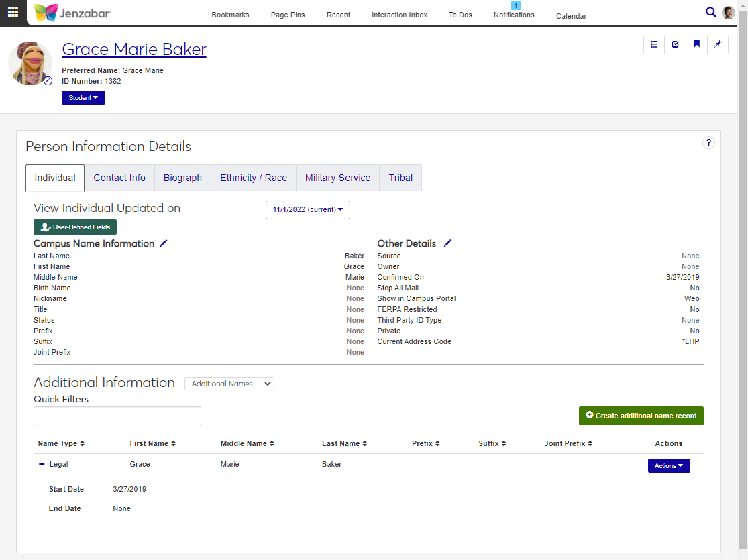
Task: Click the checkmark to-do icon button
Action: tap(676, 44)
